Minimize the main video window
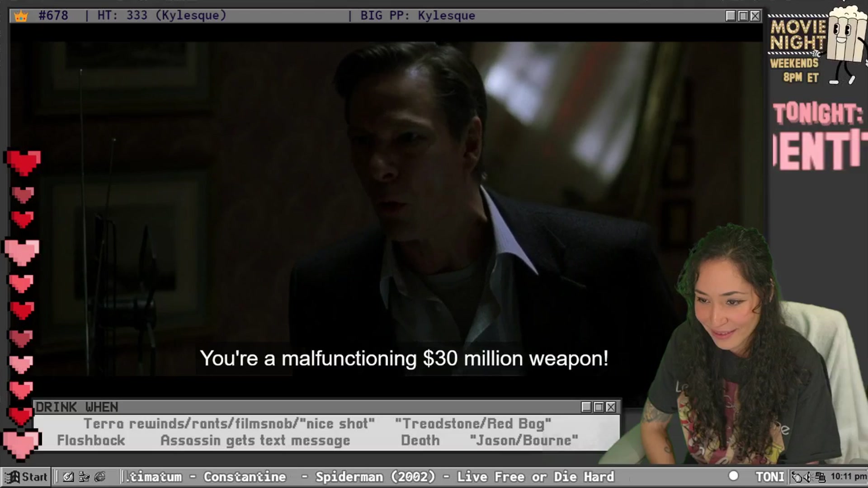Viewport: 868px width, 488px height. click(731, 16)
